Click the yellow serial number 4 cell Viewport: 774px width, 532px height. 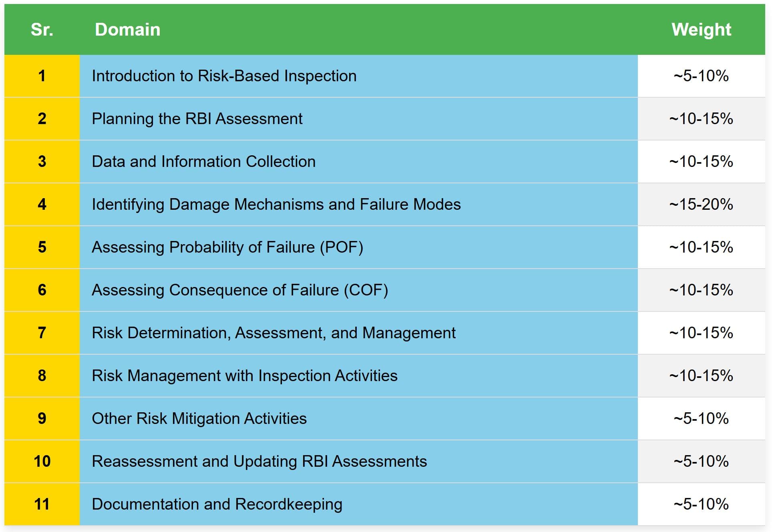click(x=42, y=205)
